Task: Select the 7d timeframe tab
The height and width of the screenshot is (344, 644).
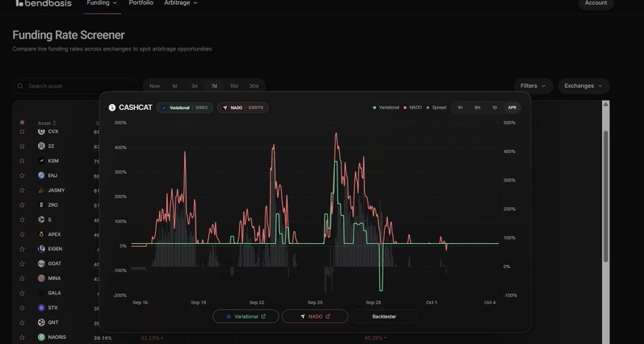Action: click(214, 87)
